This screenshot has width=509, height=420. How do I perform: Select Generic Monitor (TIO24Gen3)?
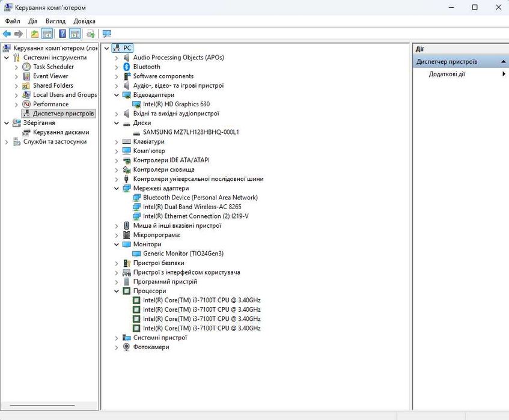click(183, 254)
